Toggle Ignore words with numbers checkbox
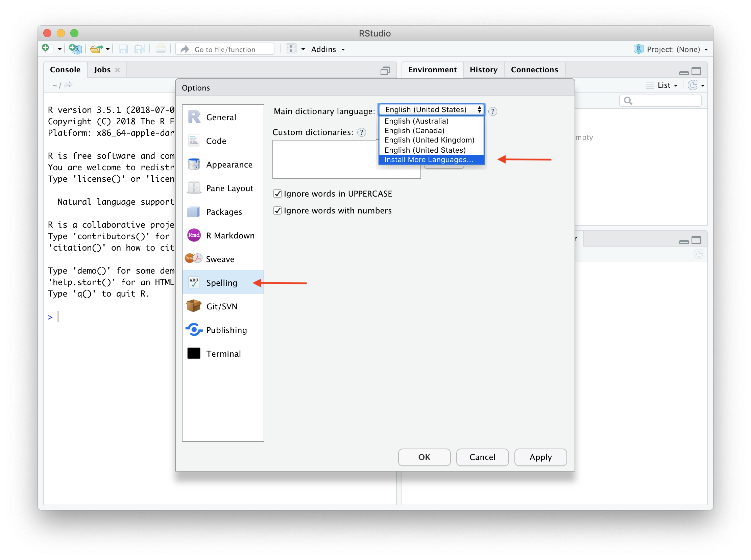 click(276, 210)
